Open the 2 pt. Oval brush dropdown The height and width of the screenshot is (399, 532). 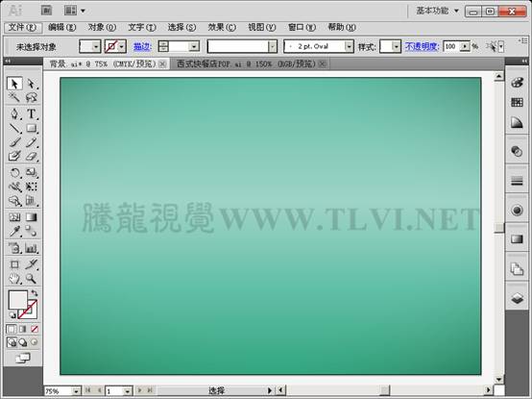point(349,46)
